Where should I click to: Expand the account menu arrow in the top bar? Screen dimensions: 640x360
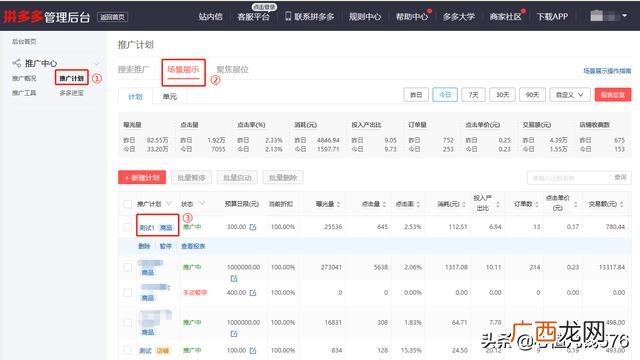624,16
